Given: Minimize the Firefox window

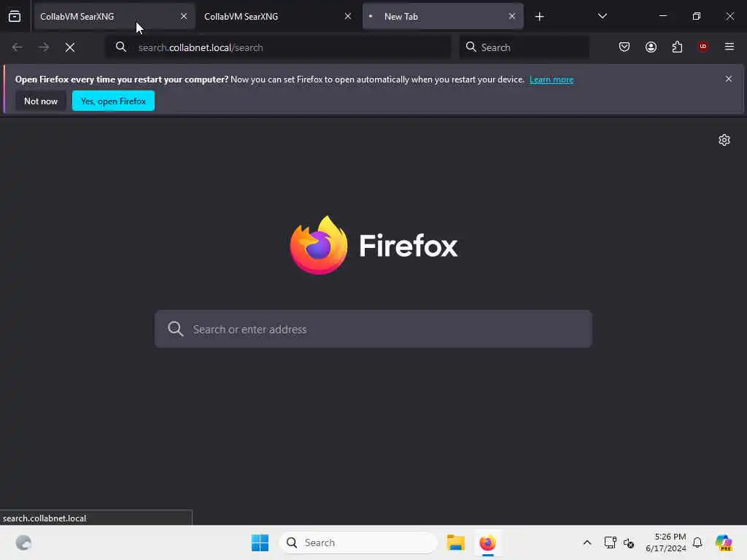Looking at the screenshot, I should [662, 16].
